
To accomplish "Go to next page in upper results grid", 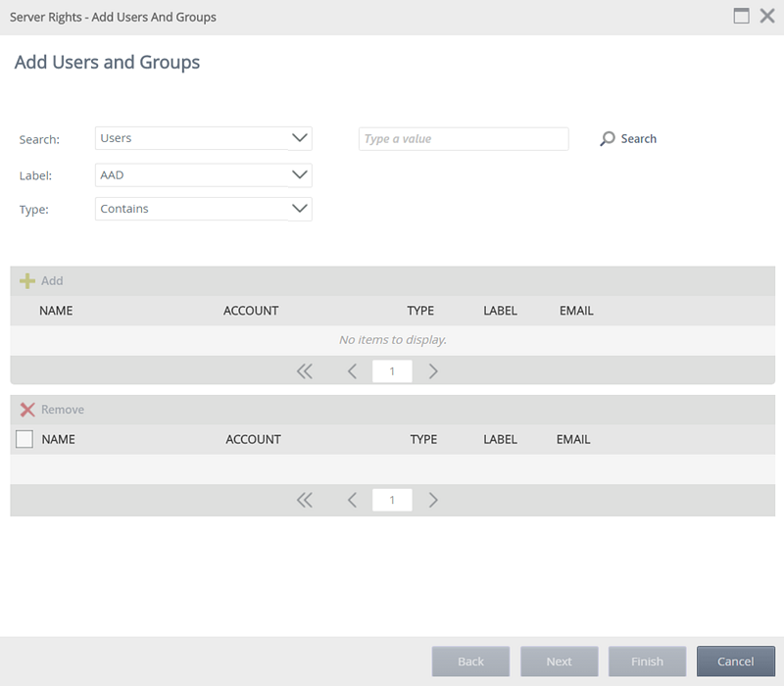I will point(433,371).
